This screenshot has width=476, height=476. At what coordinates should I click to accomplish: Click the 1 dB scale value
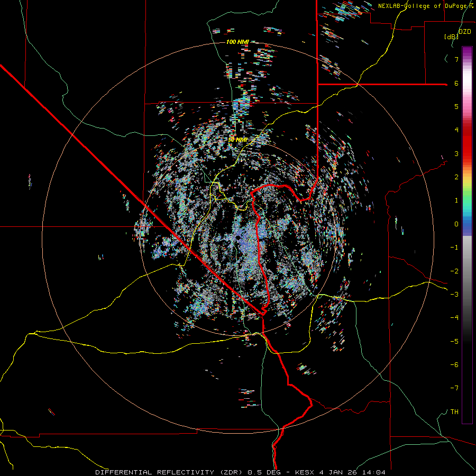coord(456,200)
